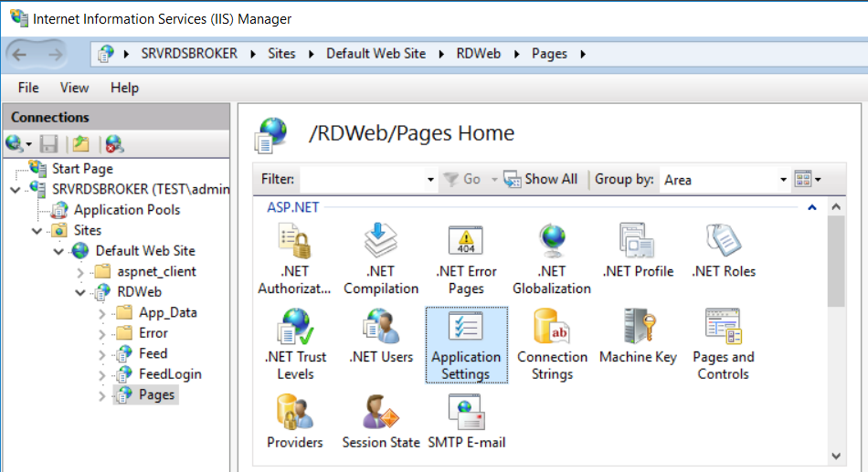Open the .NET Authorization Rules icon
The width and height of the screenshot is (868, 472).
(294, 259)
